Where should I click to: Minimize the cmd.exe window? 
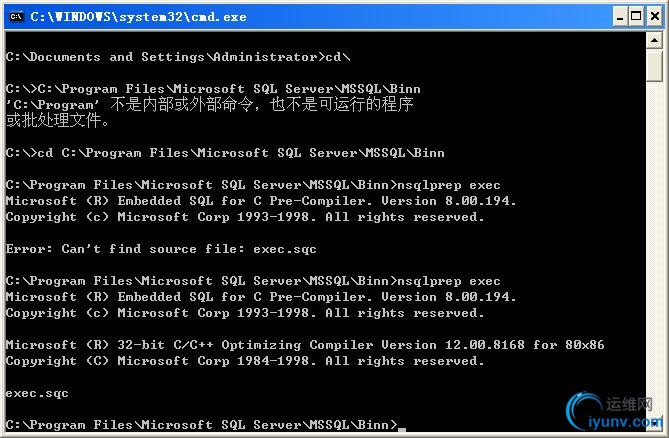pyautogui.click(x=620, y=17)
